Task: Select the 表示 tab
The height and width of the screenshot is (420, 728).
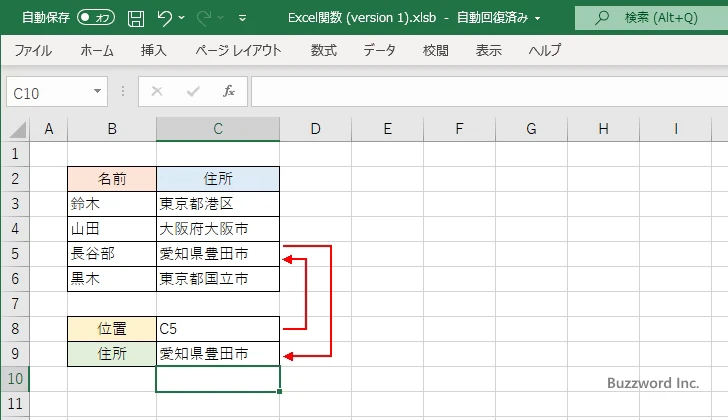Action: tap(488, 50)
